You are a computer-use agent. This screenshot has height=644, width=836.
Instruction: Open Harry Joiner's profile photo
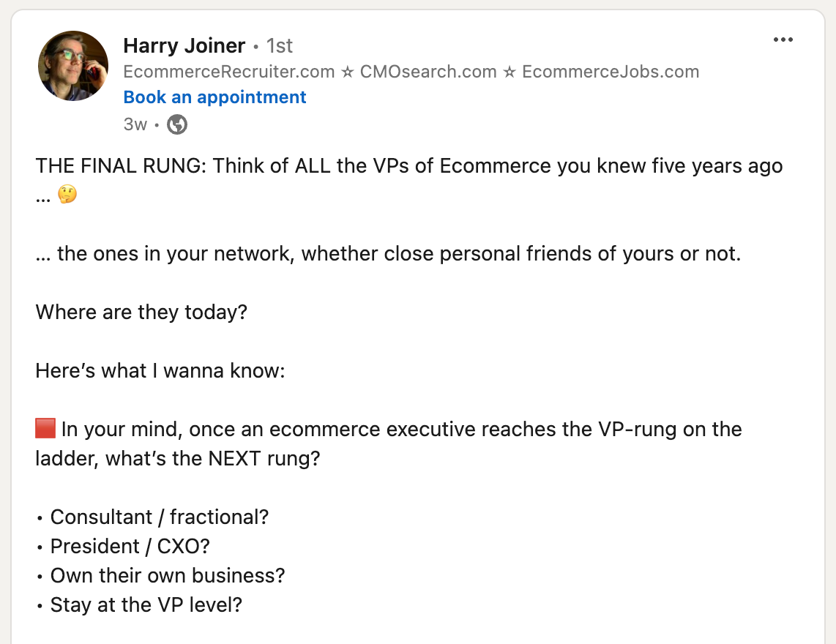73,66
